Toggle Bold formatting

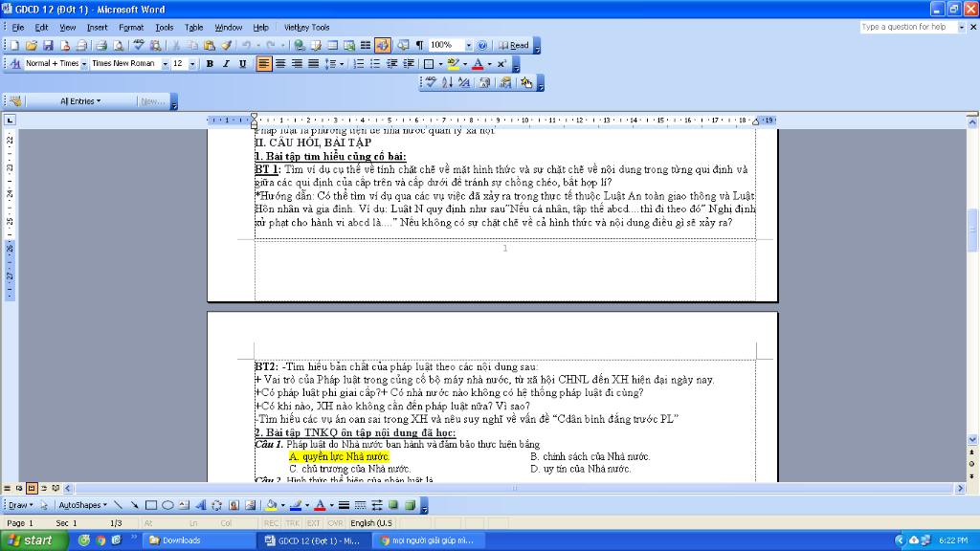pos(210,64)
